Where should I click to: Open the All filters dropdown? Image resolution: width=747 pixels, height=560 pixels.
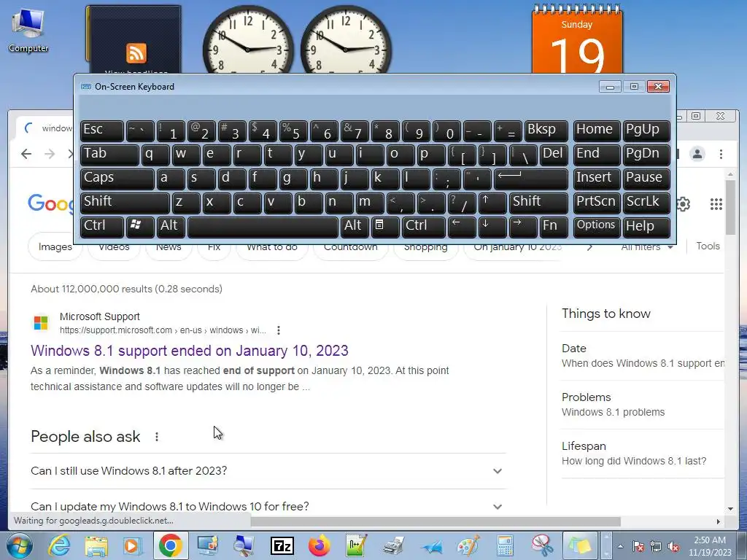(647, 246)
